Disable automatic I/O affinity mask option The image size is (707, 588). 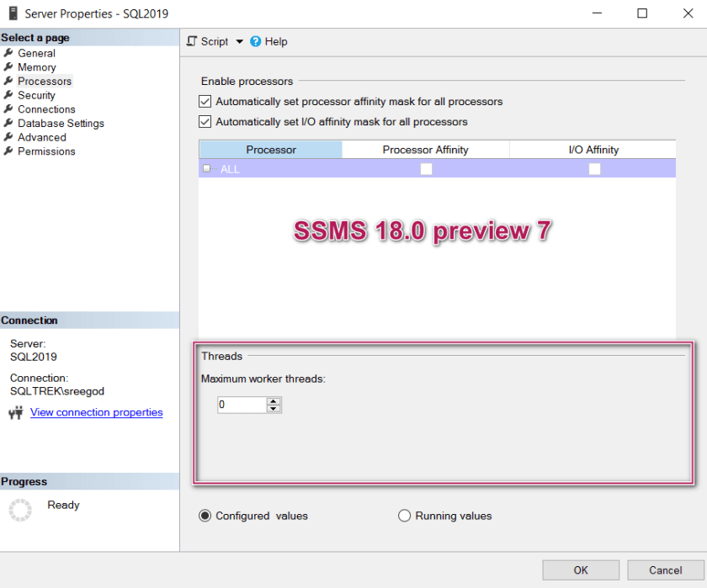(x=205, y=120)
